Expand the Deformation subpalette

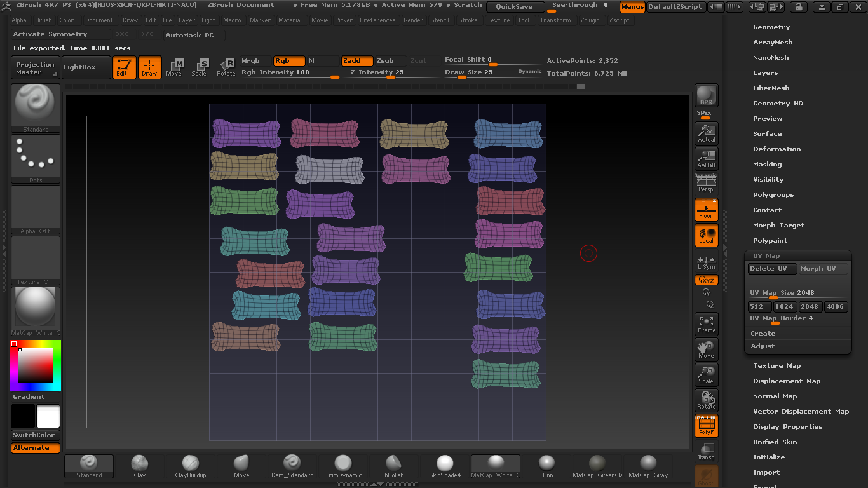click(x=776, y=149)
